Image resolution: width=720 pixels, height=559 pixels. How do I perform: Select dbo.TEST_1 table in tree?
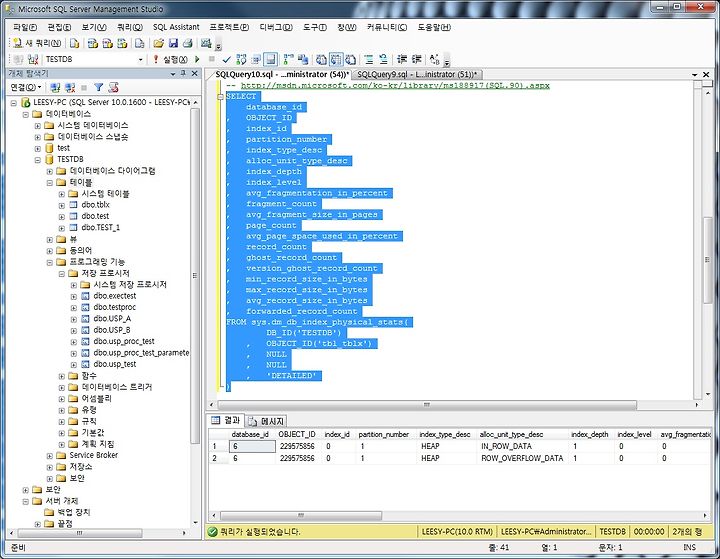[x=101, y=227]
